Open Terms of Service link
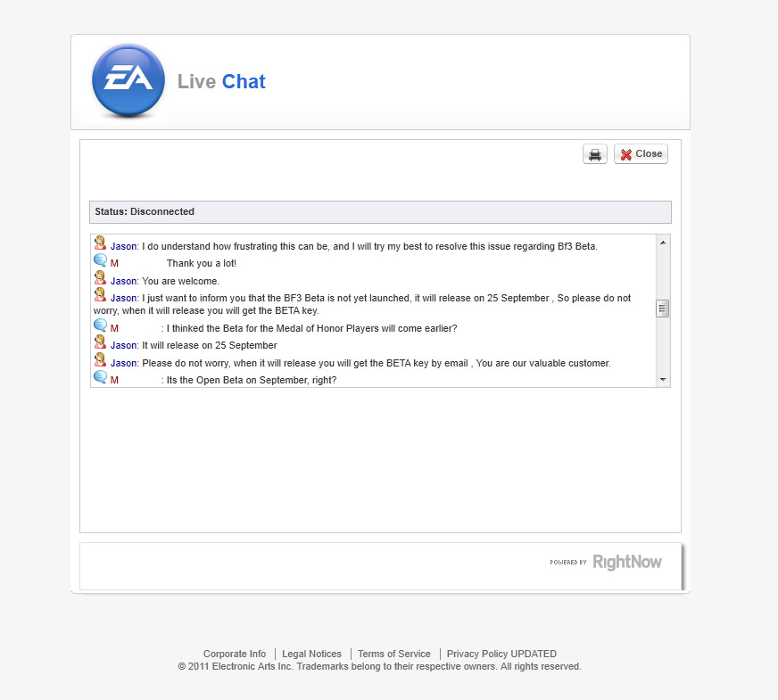 [394, 654]
